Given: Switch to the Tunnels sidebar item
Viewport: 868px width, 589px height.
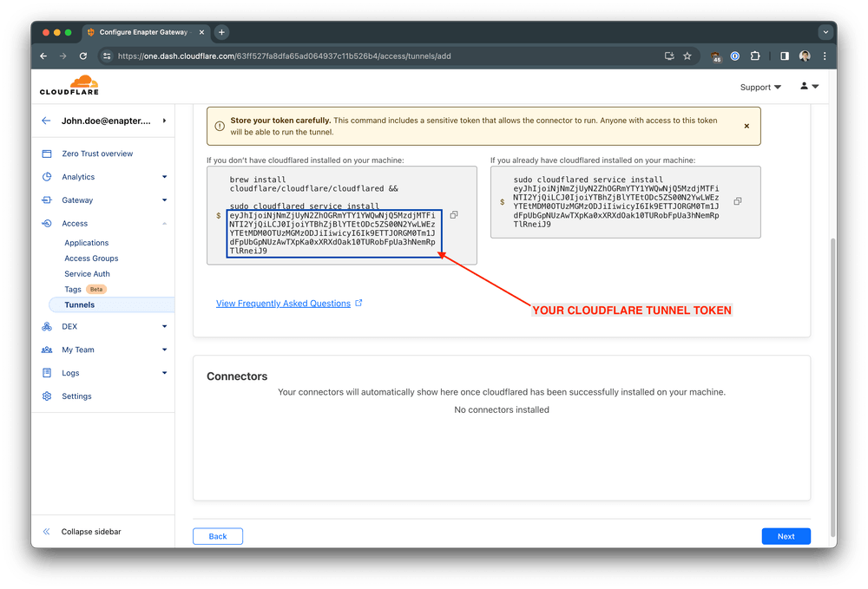Looking at the screenshot, I should [79, 304].
